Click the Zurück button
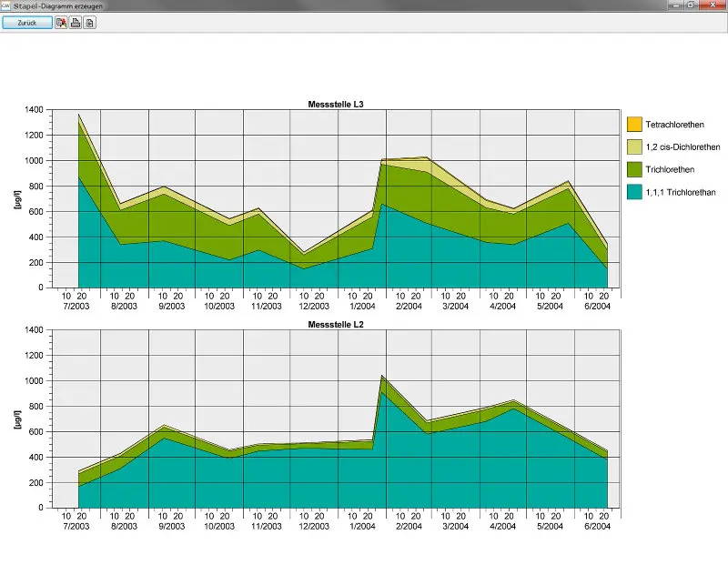Screen dimensions: 728x565 pyautogui.click(x=27, y=22)
